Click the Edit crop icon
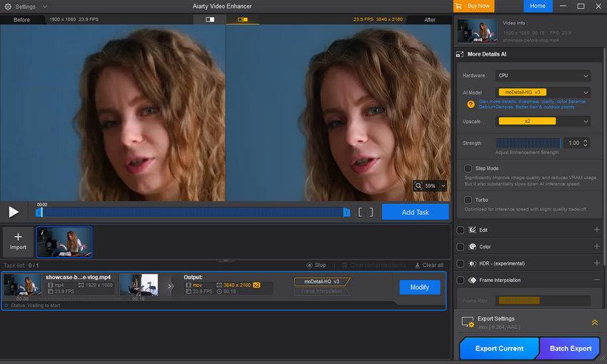The width and height of the screenshot is (607, 364). pos(472,230)
